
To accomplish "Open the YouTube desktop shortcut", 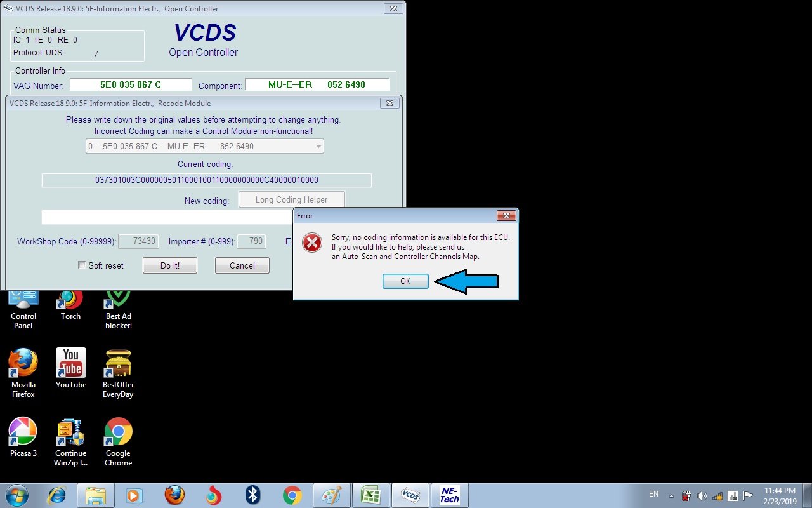I will click(70, 362).
